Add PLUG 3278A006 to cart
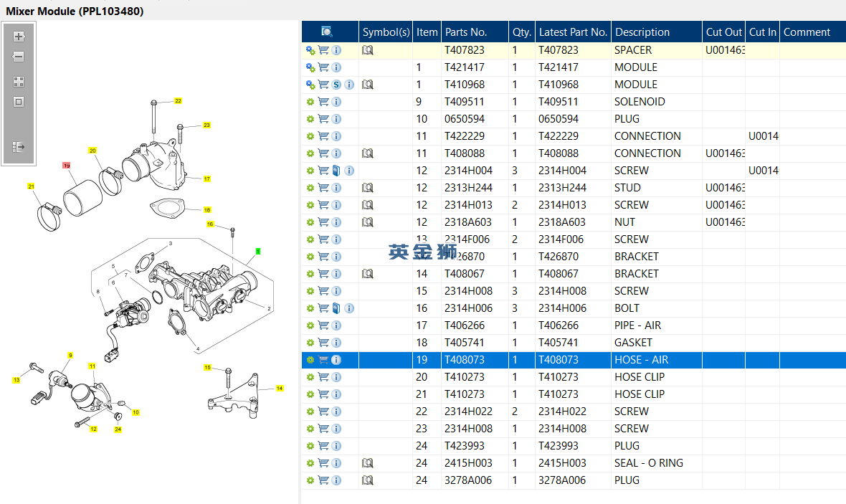 [x=323, y=480]
